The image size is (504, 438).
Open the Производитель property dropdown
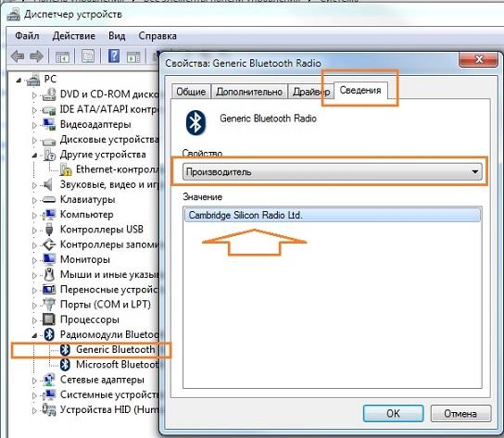(333, 171)
